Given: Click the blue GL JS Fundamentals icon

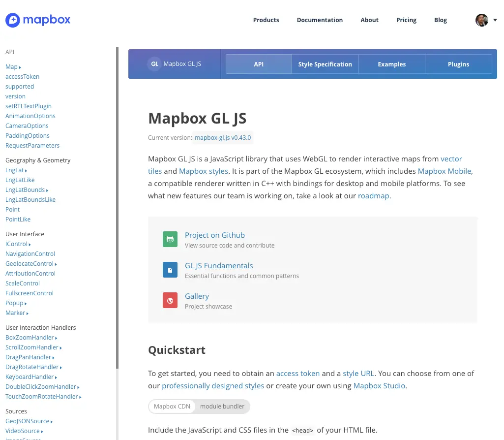Looking at the screenshot, I should pos(170,270).
